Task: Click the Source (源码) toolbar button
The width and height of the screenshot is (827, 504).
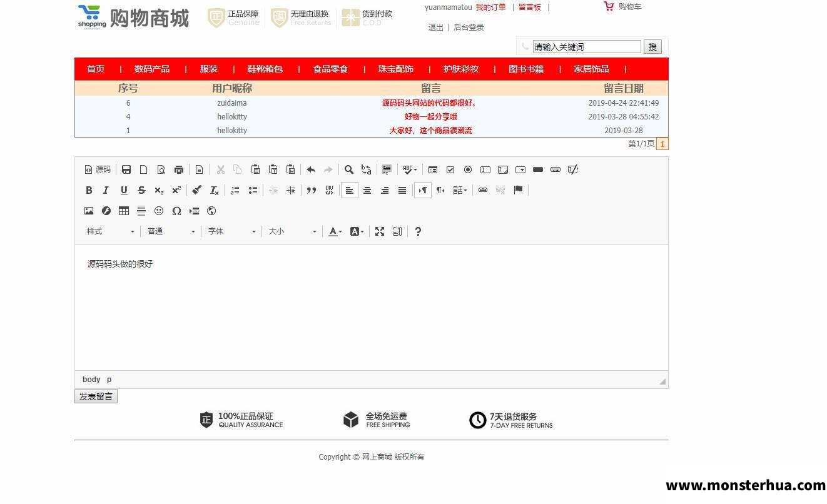Action: tap(98, 169)
